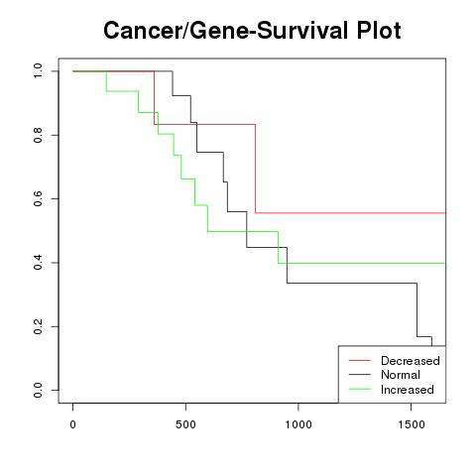Viewport: 476px width, 476px height.
Task: Click the 1.0 y-axis tick label
Action: pos(38,71)
